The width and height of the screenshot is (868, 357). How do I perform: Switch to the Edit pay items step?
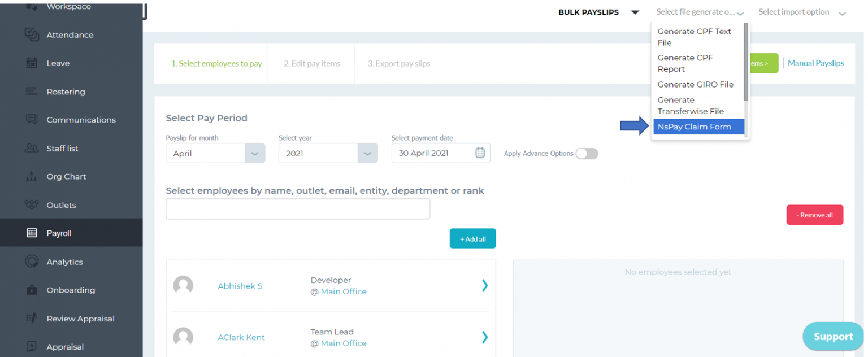[310, 63]
